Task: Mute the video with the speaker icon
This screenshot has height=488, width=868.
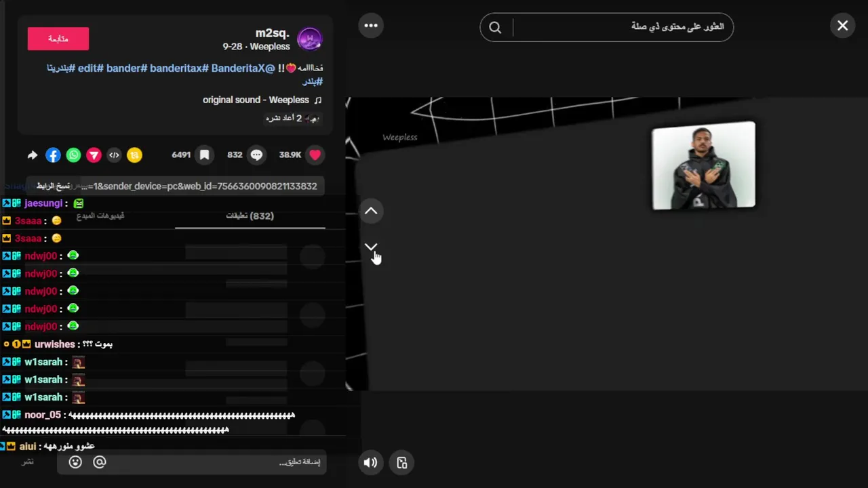Action: point(370,462)
